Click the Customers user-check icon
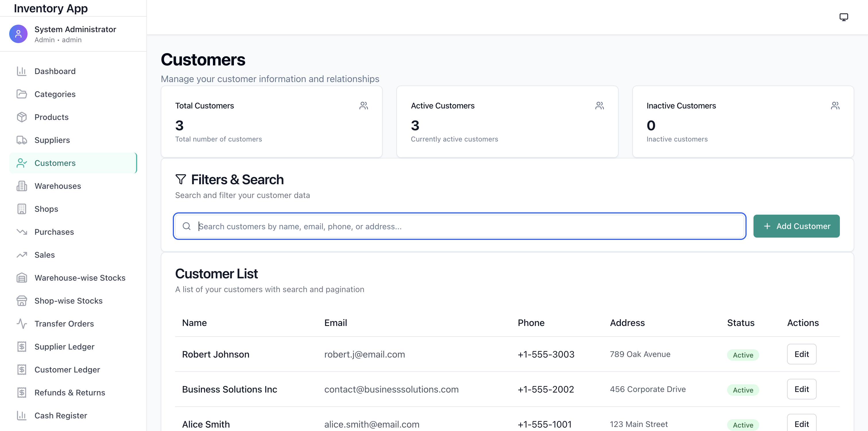 [22, 163]
